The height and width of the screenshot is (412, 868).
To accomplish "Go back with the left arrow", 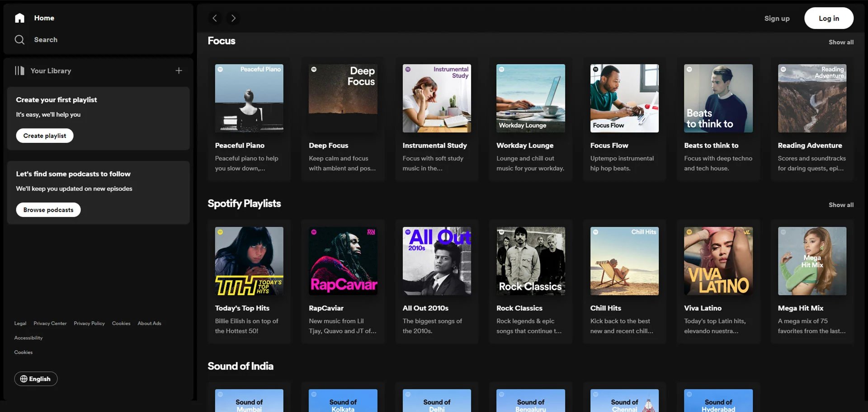I will pyautogui.click(x=215, y=18).
